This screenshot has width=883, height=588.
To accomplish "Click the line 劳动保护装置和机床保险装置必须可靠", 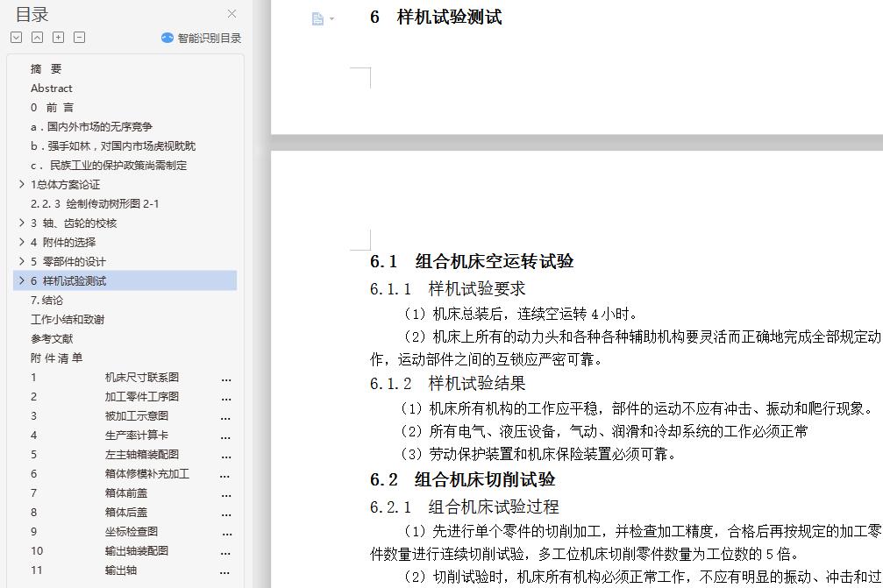I will click(x=538, y=454).
